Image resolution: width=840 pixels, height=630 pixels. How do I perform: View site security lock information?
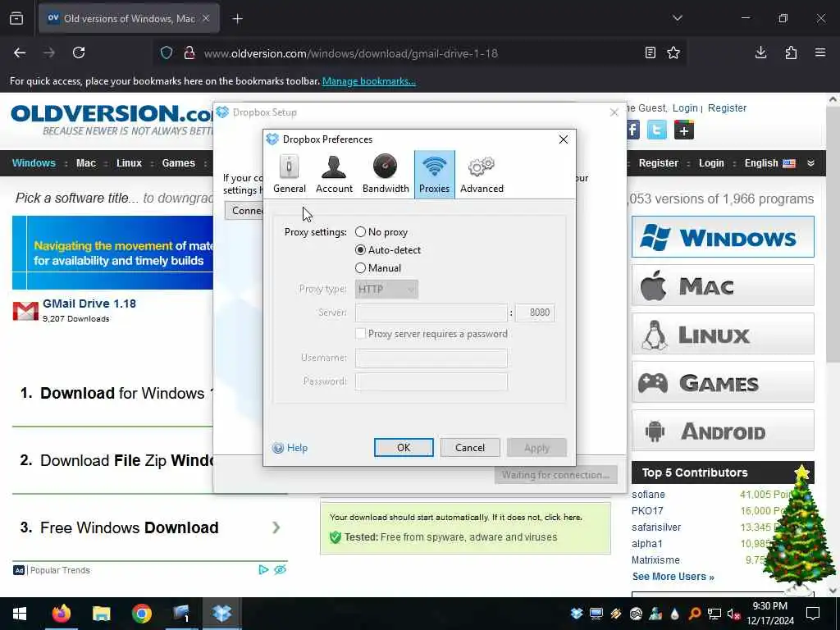189,53
